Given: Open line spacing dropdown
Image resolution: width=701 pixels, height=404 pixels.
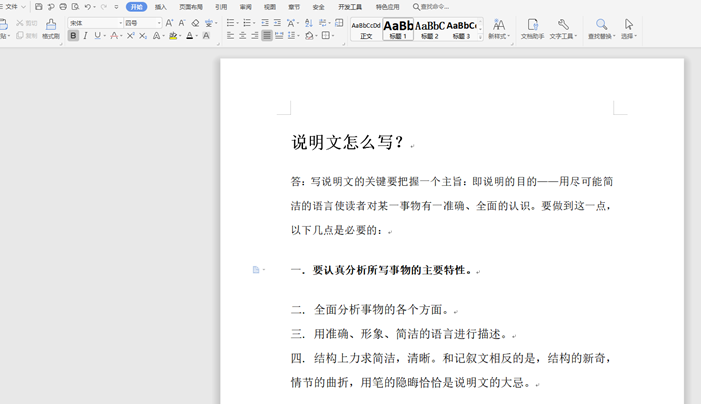Looking at the screenshot, I should [x=298, y=36].
